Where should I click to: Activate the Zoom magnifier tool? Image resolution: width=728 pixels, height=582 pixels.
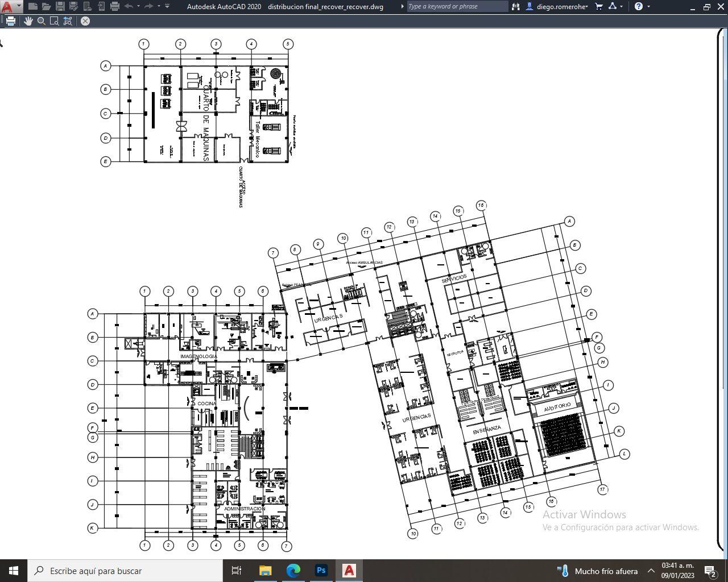[x=42, y=21]
